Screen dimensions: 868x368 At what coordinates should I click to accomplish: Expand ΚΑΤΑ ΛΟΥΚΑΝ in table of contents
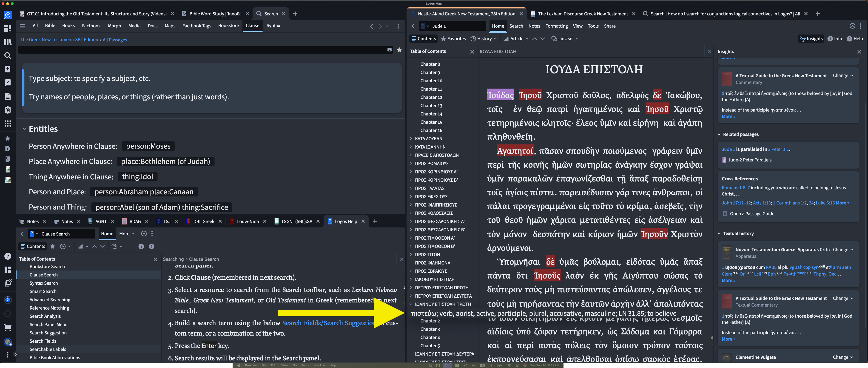(411, 139)
